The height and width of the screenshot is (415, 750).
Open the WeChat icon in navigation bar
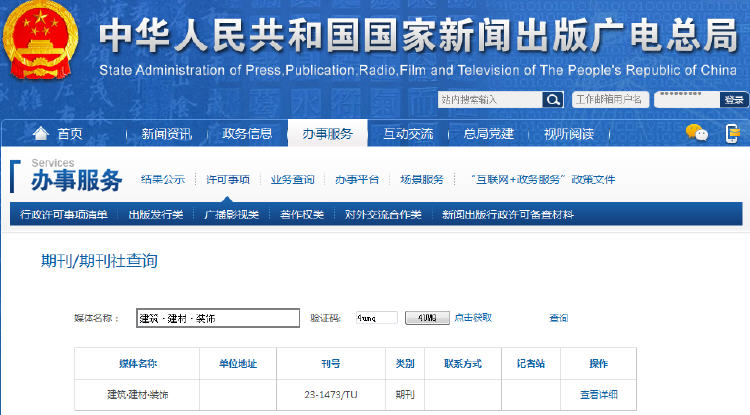click(x=696, y=133)
